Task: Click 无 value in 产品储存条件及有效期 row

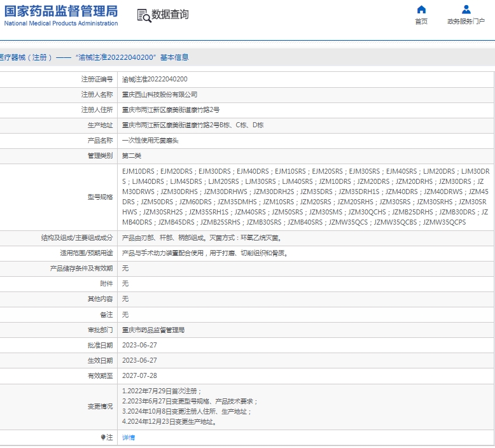Action: pyautogui.click(x=125, y=269)
